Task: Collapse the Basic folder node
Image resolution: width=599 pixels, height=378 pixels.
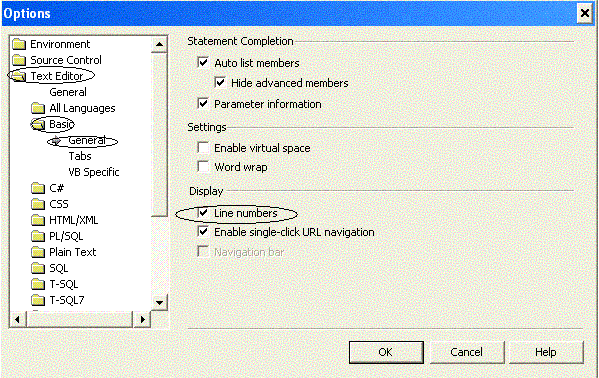Action: pyautogui.click(x=38, y=125)
